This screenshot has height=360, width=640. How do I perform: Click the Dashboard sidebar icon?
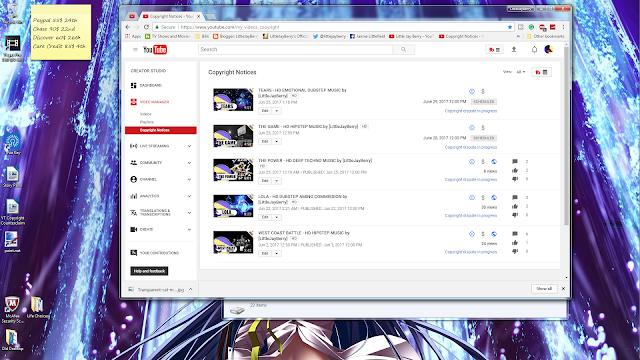(x=133, y=85)
